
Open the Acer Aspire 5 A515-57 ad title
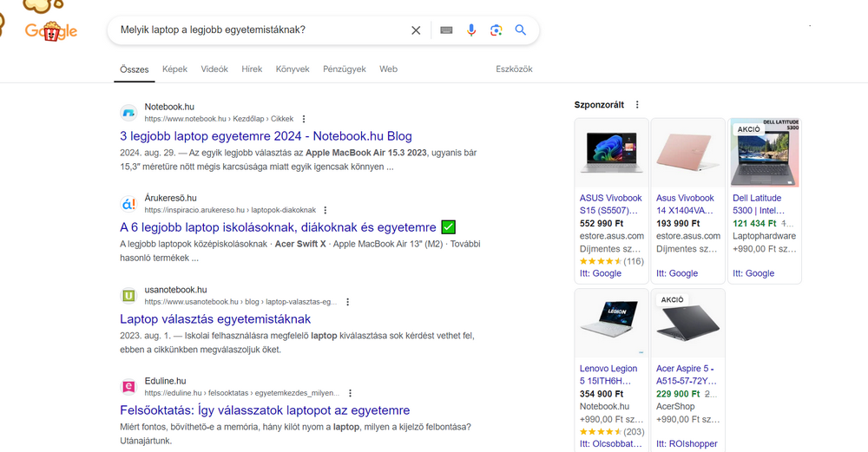pyautogui.click(x=687, y=375)
